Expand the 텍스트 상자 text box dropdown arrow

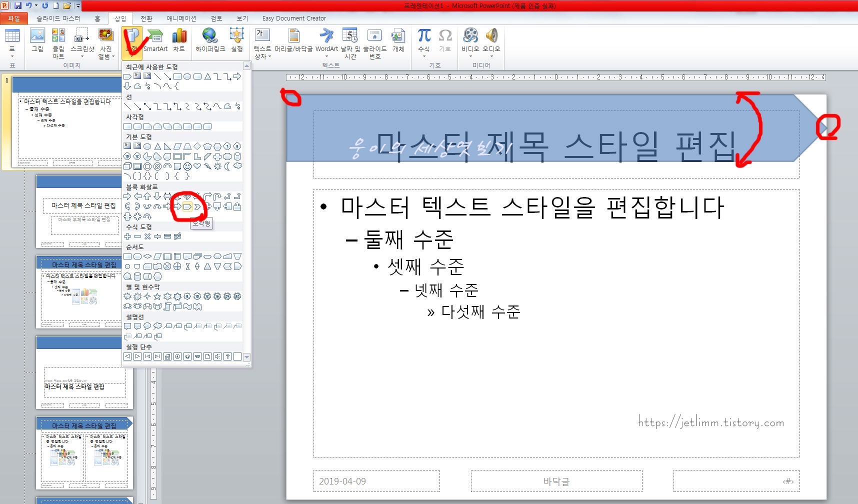coord(270,56)
